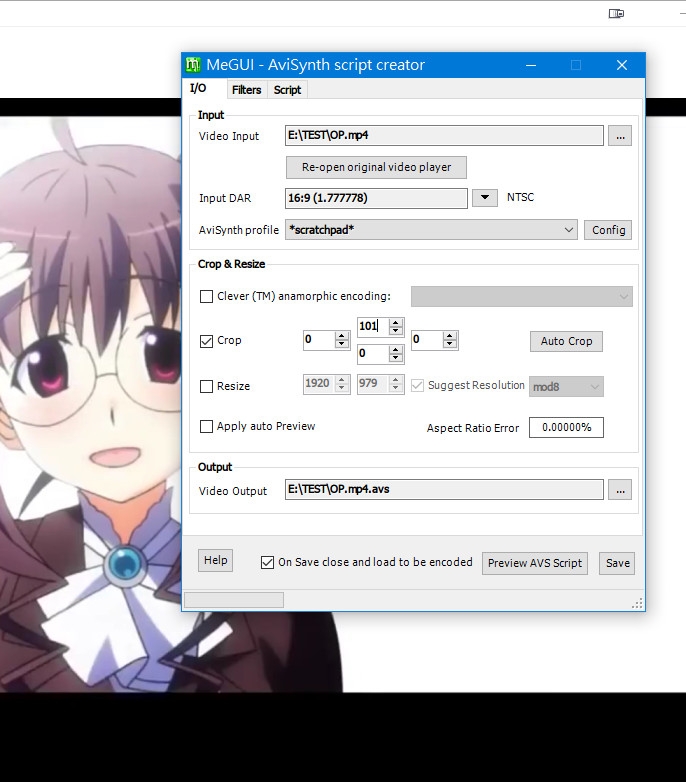Screen dimensions: 686x782
Task: Click Re-open original video player button
Action: [x=376, y=167]
